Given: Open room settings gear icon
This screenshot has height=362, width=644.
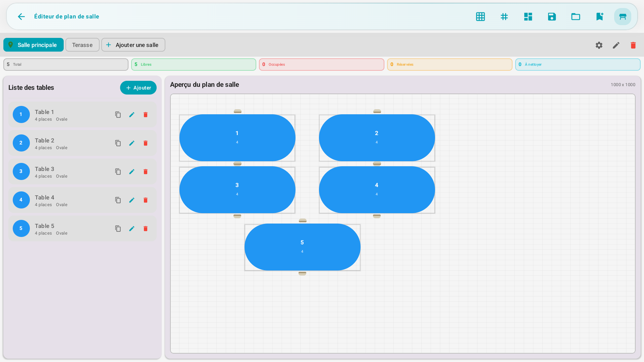Looking at the screenshot, I should click(599, 45).
